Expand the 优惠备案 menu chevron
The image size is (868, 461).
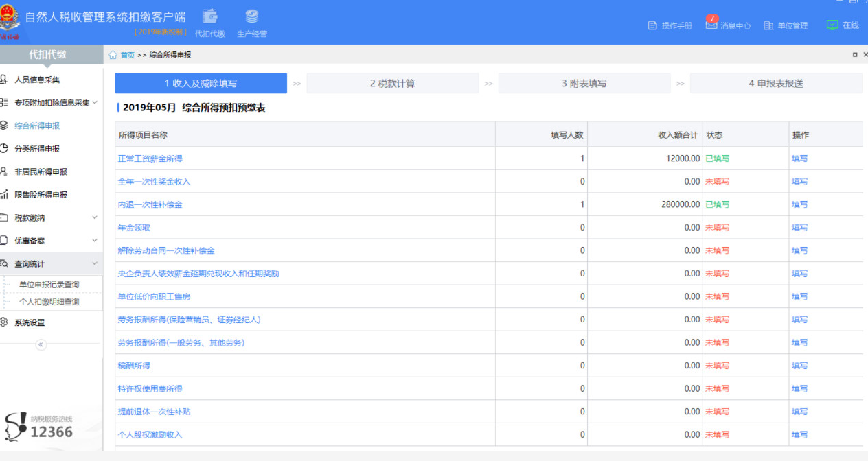click(x=95, y=241)
